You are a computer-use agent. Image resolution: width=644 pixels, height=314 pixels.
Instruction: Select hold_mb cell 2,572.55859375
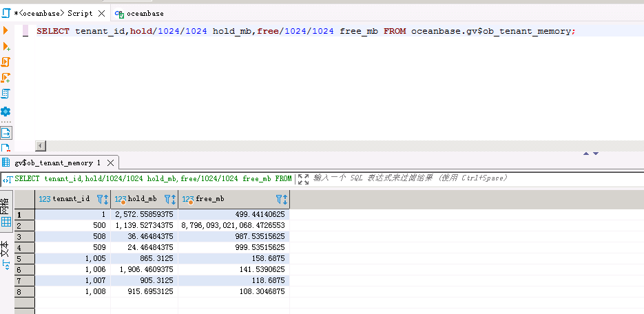tap(144, 214)
